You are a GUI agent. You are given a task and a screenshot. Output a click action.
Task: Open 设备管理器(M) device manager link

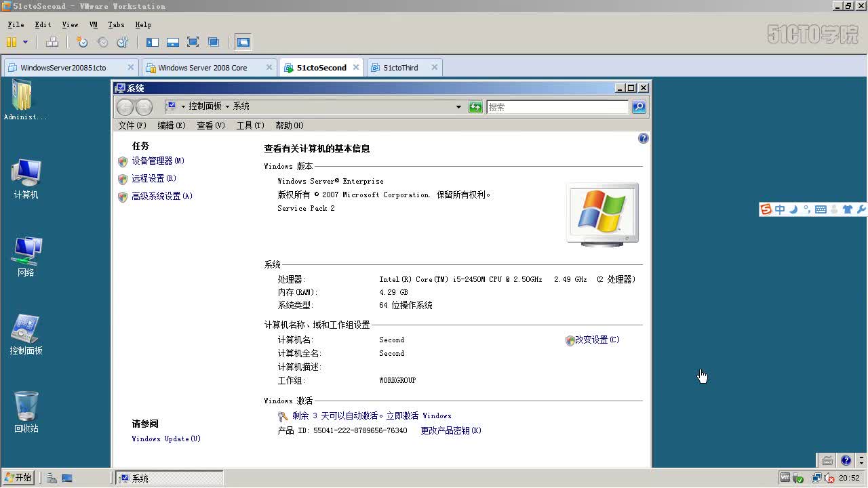(158, 161)
